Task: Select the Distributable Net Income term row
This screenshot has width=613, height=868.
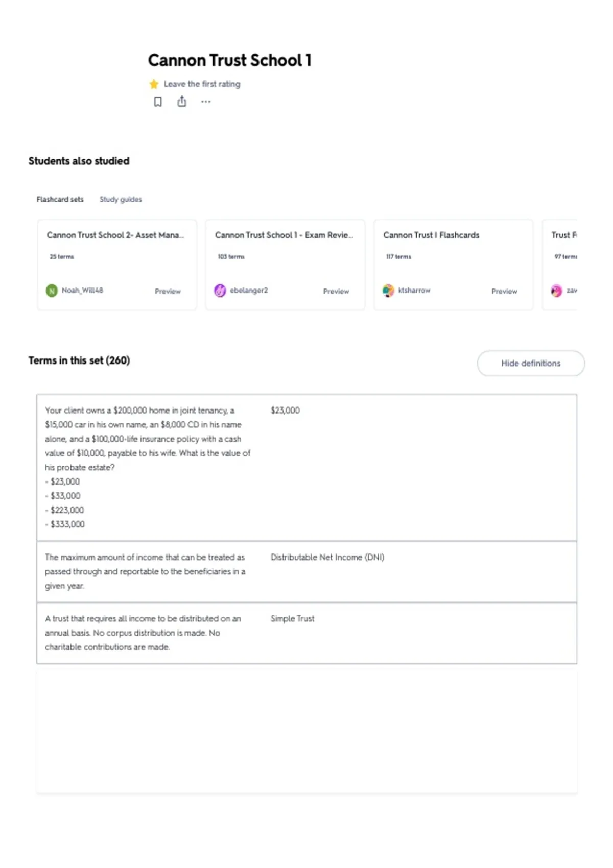Action: click(306, 572)
